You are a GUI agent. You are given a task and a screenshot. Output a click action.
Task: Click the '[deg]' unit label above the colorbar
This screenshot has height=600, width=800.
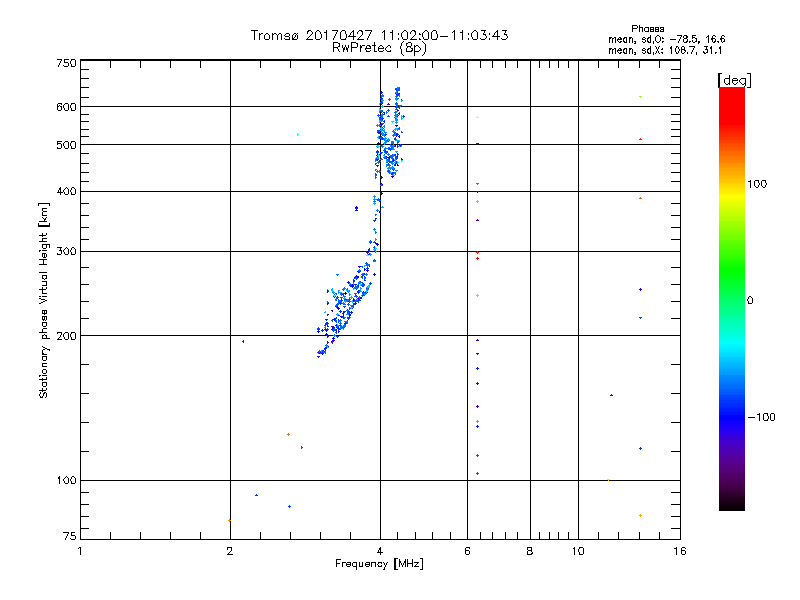[x=734, y=81]
